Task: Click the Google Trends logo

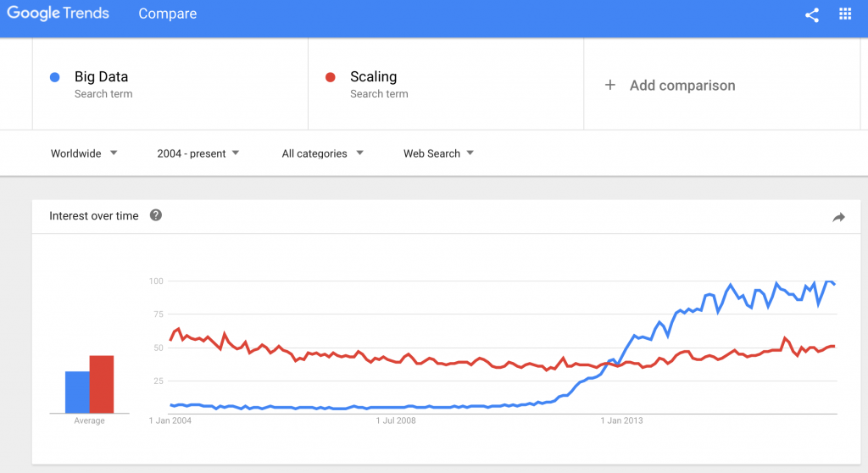Action: point(58,14)
